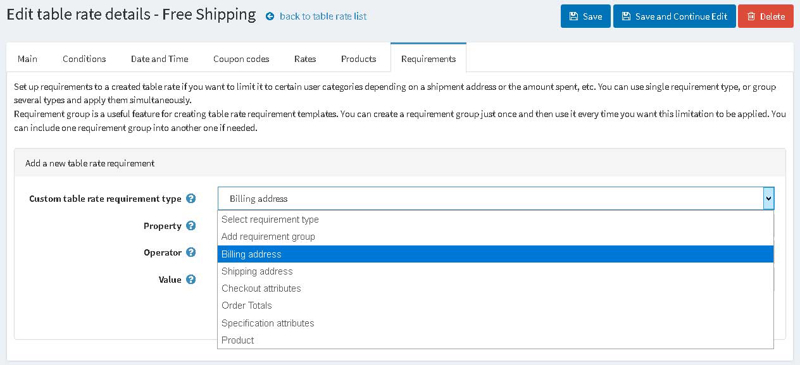Click the back arrow icon beside table rate list
Screen dimensions: 800x365
click(270, 17)
